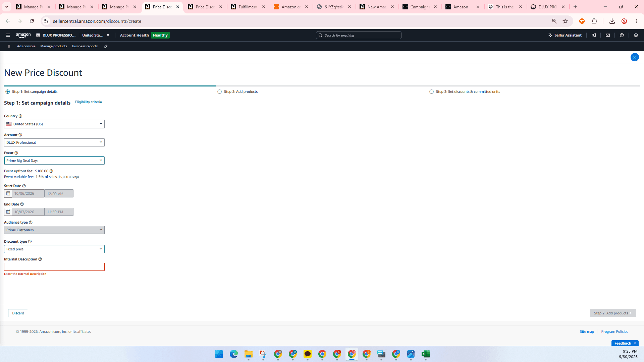The height and width of the screenshot is (362, 644).
Task: Open the End Date calendar icon
Action: 8,212
